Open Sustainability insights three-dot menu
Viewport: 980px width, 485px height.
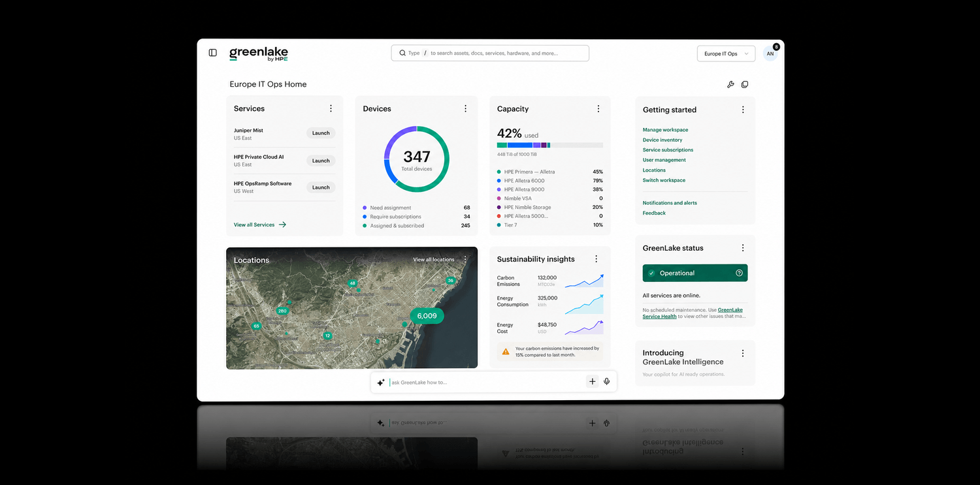point(596,259)
